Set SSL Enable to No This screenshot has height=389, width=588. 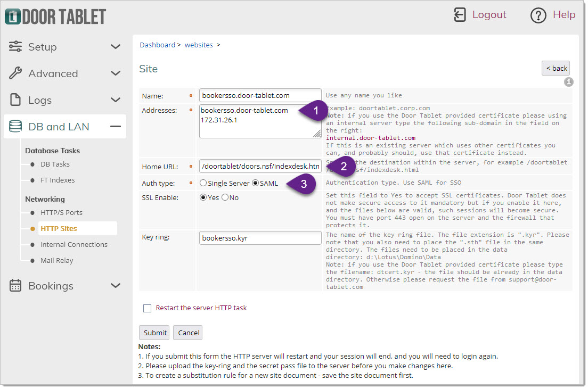[225, 197]
